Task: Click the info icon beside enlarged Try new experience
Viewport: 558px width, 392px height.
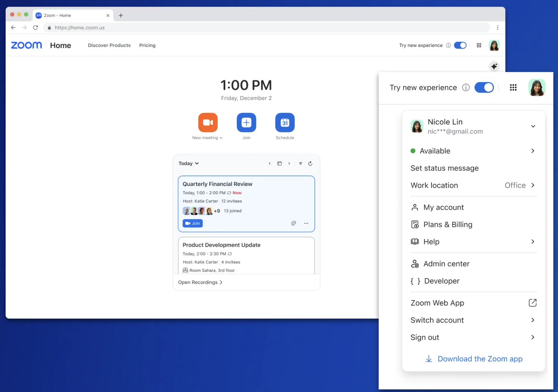Action: coord(466,88)
